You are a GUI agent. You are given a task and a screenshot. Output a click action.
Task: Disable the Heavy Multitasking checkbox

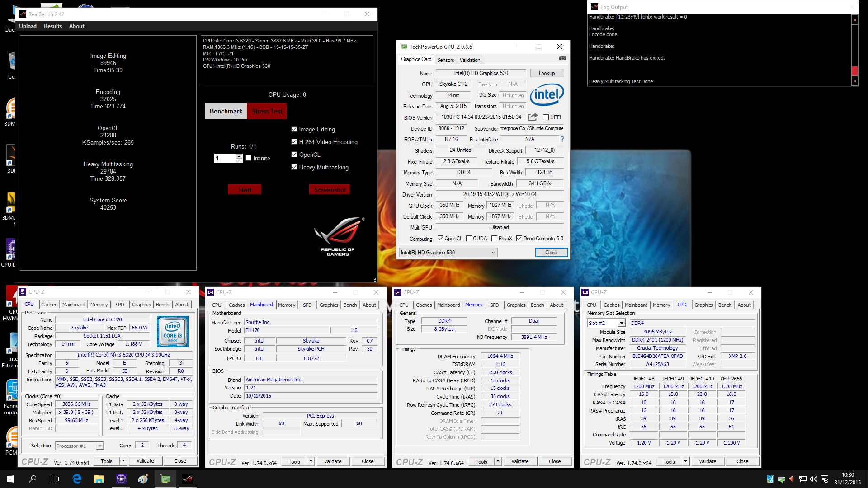coord(294,167)
